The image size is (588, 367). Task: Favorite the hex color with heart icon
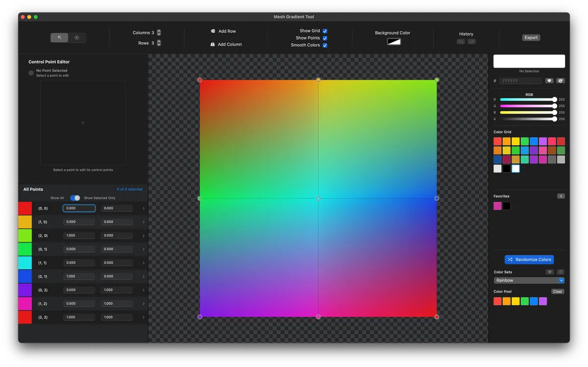tap(549, 81)
